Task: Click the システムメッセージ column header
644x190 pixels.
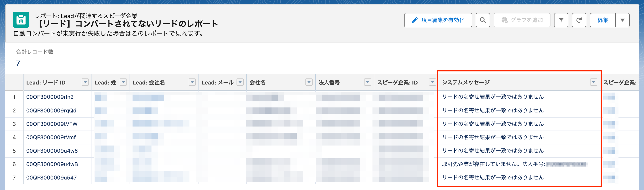Action: (x=465, y=82)
